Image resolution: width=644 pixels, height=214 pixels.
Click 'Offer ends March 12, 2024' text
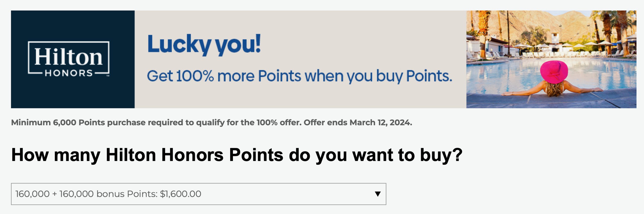[x=358, y=122]
